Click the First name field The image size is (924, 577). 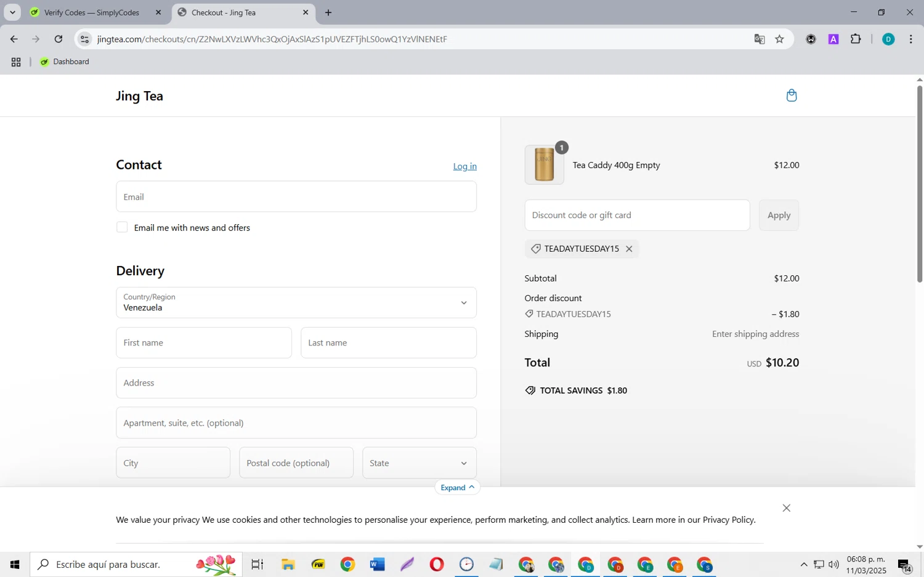(x=204, y=342)
